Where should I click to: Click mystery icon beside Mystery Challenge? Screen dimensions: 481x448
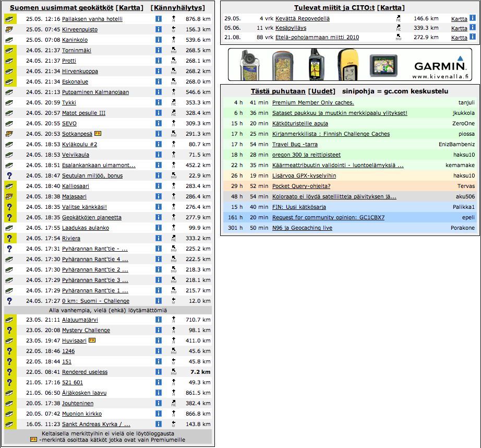click(x=9, y=330)
